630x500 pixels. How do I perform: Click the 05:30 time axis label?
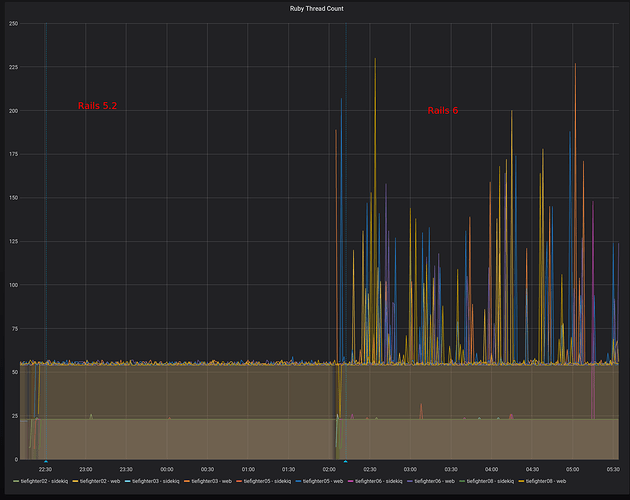[x=613, y=469]
